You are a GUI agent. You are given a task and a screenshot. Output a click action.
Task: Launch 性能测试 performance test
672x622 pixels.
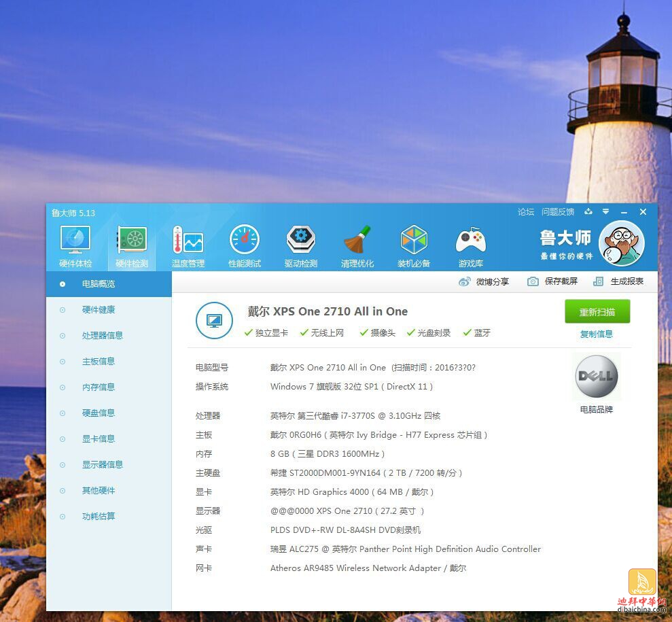pyautogui.click(x=245, y=247)
